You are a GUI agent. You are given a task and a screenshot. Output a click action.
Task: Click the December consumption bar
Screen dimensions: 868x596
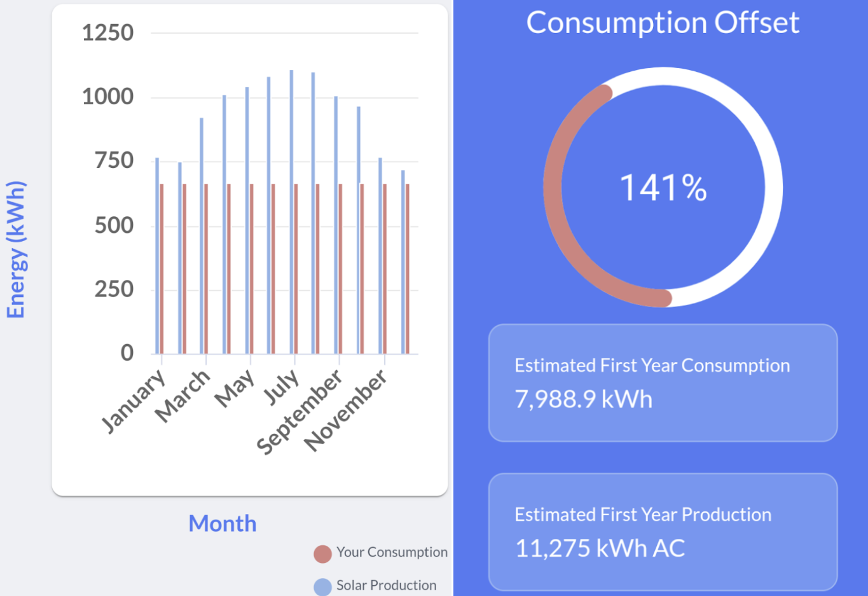(x=408, y=267)
